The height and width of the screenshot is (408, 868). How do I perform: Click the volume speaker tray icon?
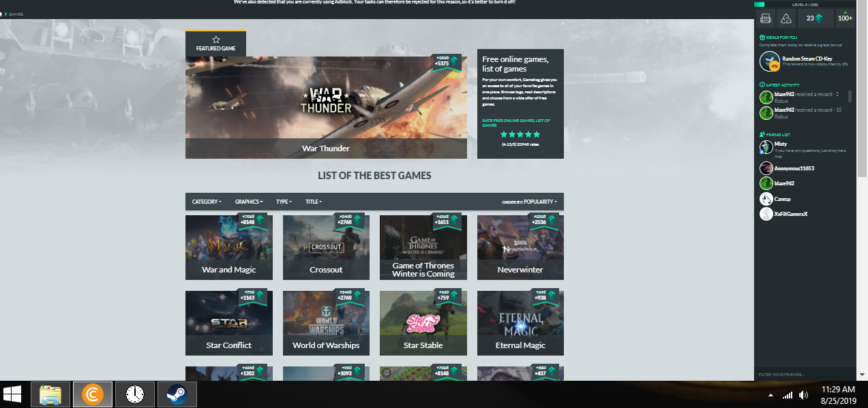click(803, 395)
